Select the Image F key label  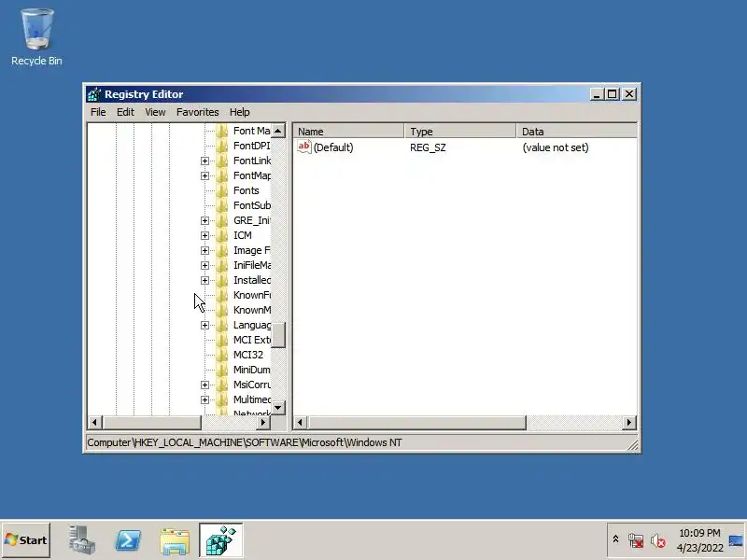click(x=251, y=250)
